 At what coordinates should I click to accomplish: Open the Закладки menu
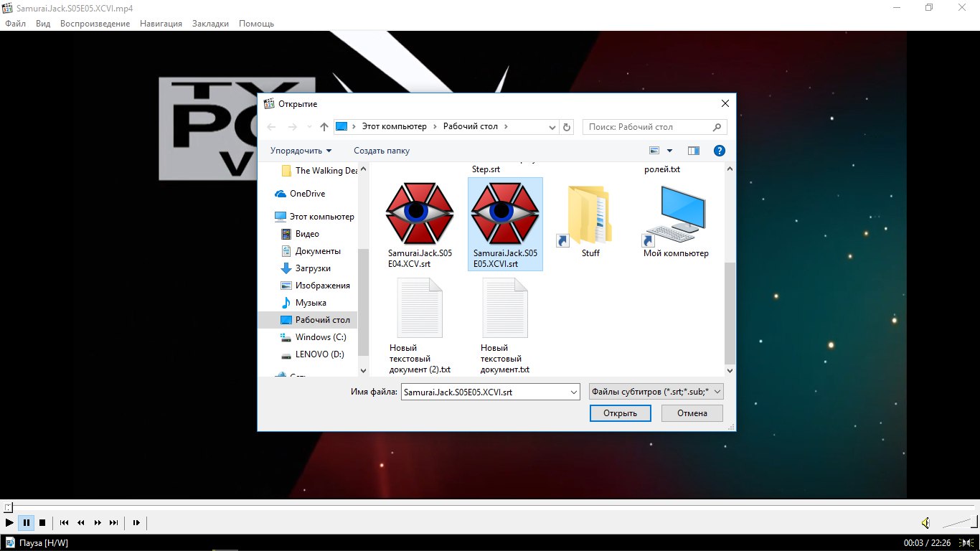(x=210, y=24)
